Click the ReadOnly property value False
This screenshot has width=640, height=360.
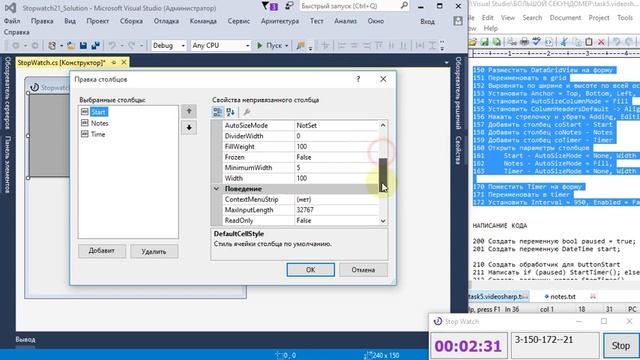(337, 220)
